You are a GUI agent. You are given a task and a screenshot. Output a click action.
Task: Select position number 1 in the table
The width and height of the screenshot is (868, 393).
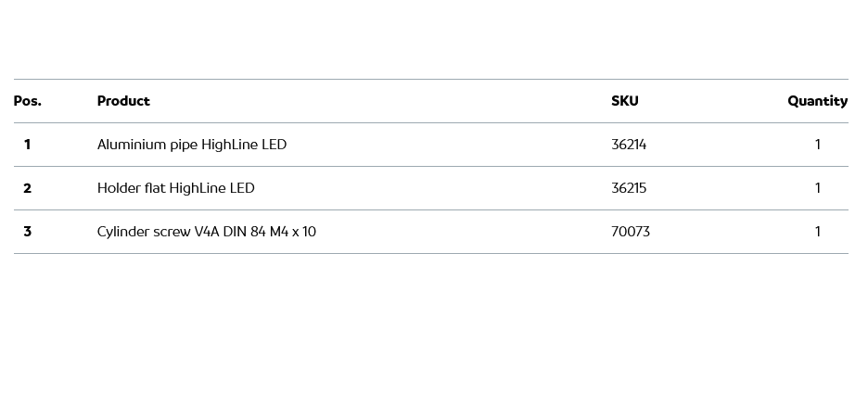click(x=28, y=145)
